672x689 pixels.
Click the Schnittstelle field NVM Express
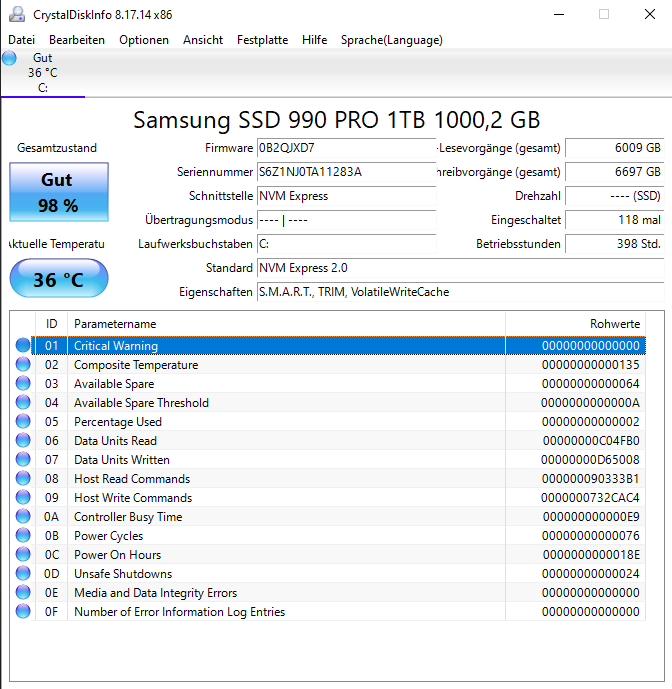(x=346, y=196)
